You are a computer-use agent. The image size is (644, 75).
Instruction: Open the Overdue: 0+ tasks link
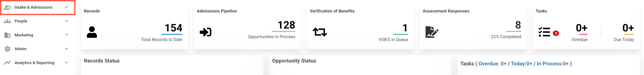(492, 64)
